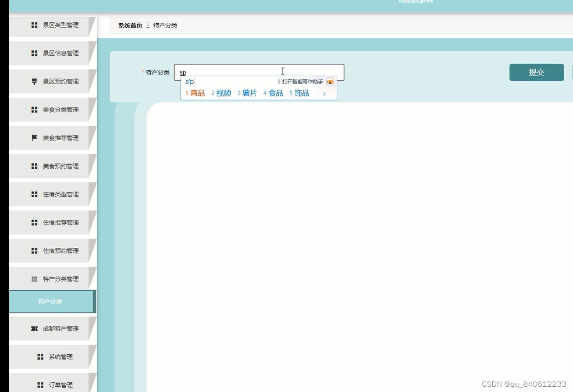Click the 特产分类 input field
Viewport: 573px width, 392px height.
(259, 72)
